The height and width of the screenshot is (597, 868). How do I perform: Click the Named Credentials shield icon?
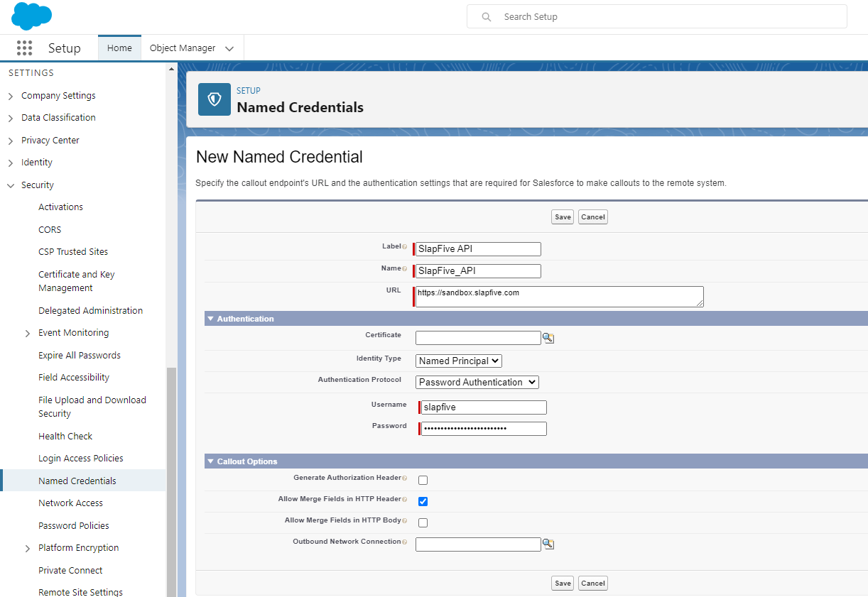[x=214, y=99]
